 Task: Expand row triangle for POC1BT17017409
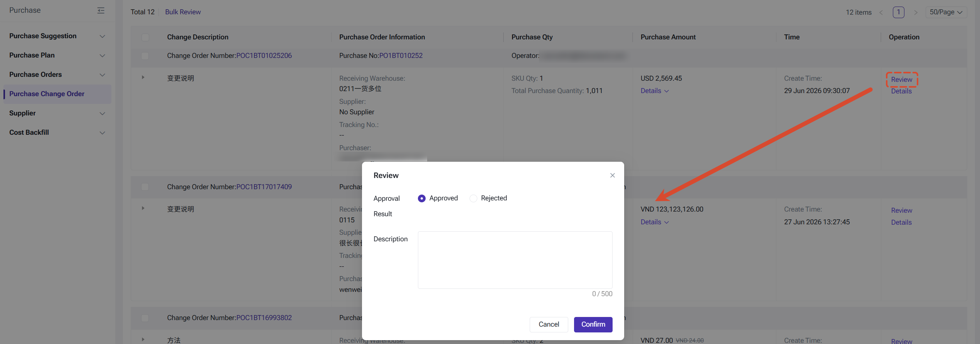coord(143,208)
